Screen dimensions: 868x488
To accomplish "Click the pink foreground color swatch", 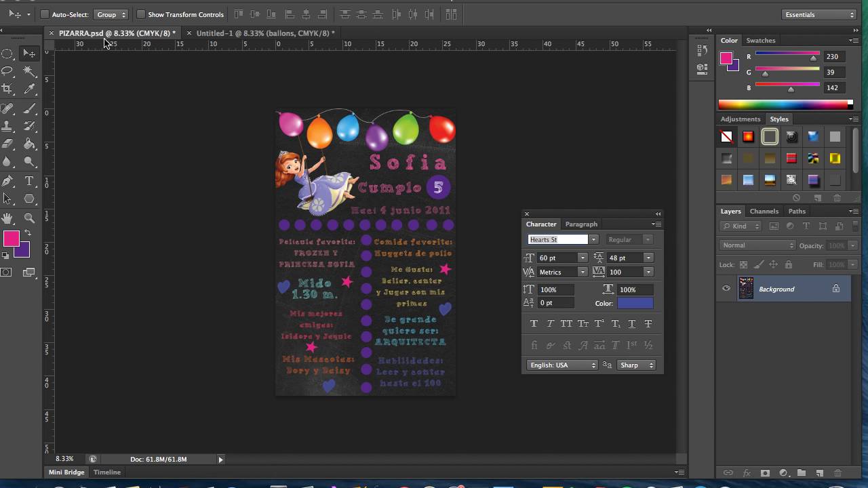I will 10,239.
